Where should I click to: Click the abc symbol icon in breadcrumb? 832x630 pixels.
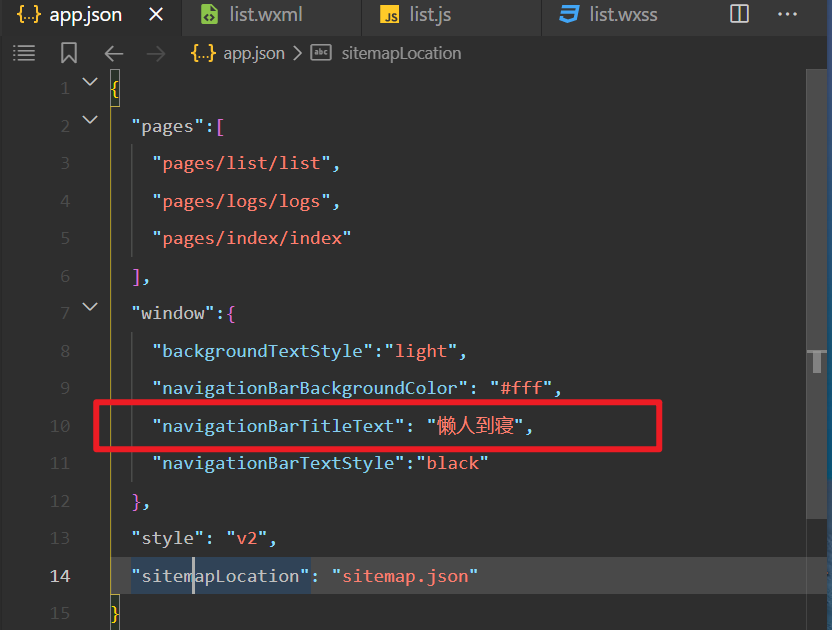(x=321, y=53)
